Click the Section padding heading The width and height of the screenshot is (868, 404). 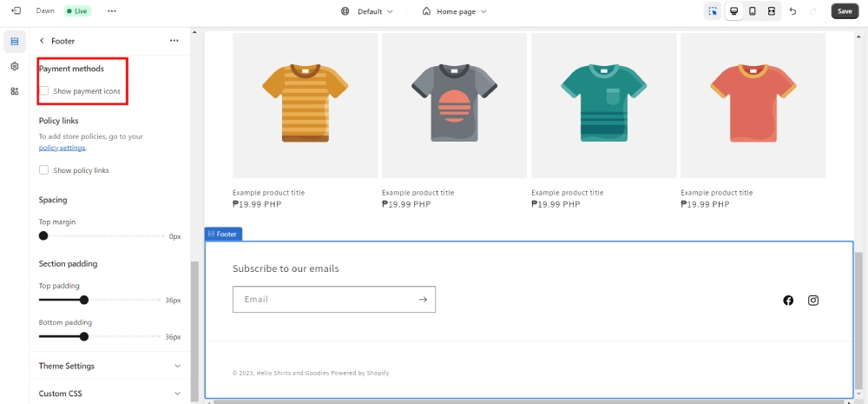pyautogui.click(x=68, y=264)
